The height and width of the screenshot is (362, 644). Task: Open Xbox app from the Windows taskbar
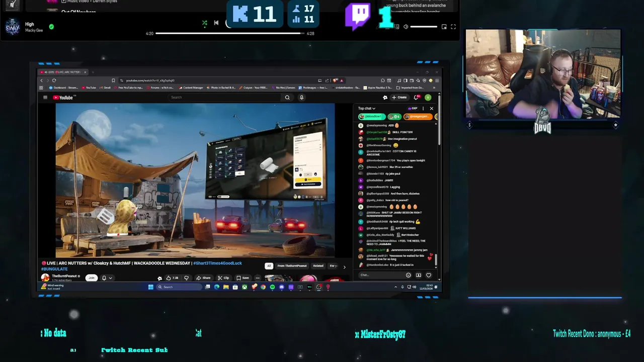[244, 287]
